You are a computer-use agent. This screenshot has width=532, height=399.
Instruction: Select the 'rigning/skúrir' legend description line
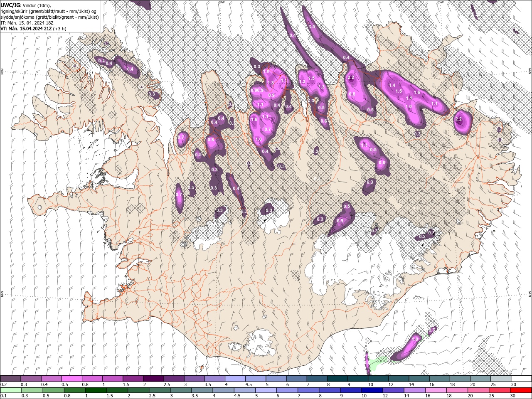coord(49,11)
